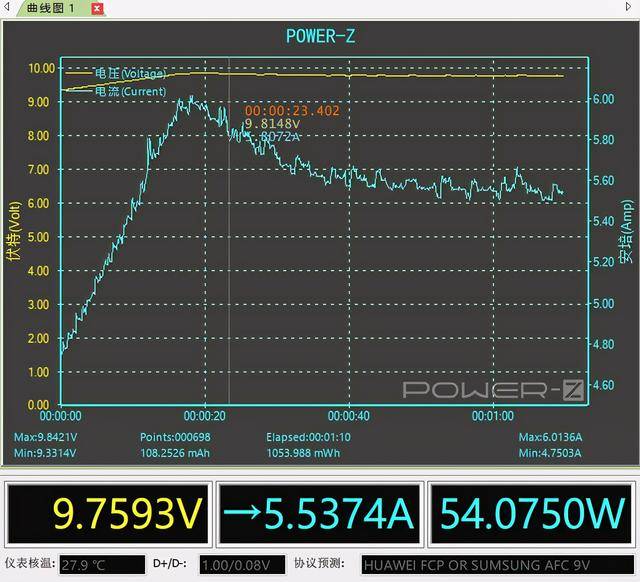Click the 5.00 amp axis tick
The image size is (640, 582).
(x=603, y=304)
